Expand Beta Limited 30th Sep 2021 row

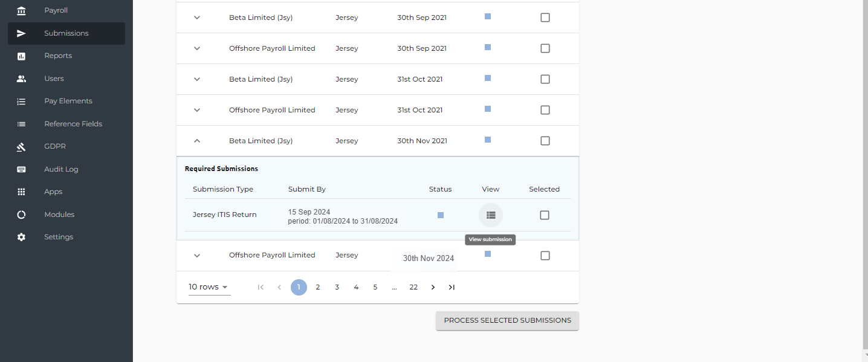tap(196, 18)
